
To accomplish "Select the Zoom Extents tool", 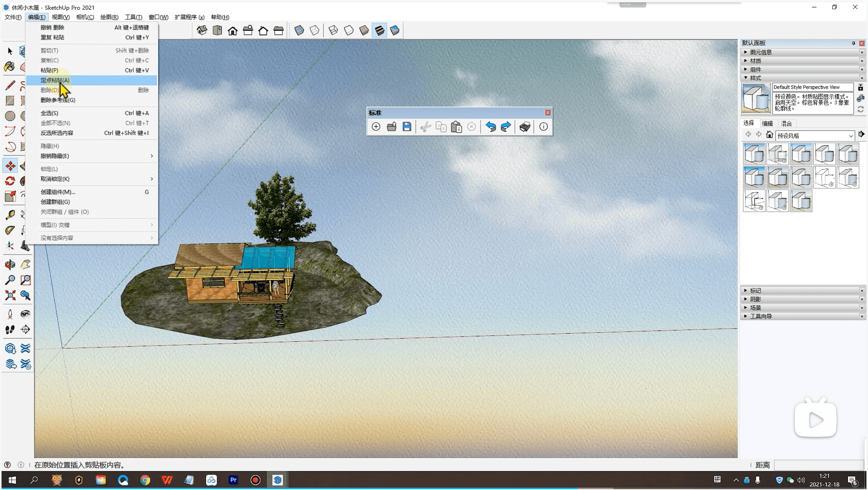I will (x=10, y=295).
